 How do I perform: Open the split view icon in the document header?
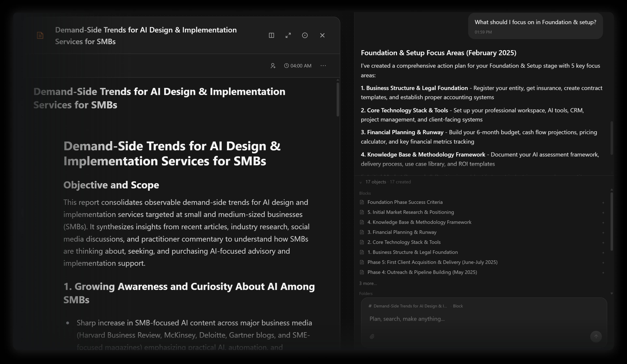coord(271,35)
